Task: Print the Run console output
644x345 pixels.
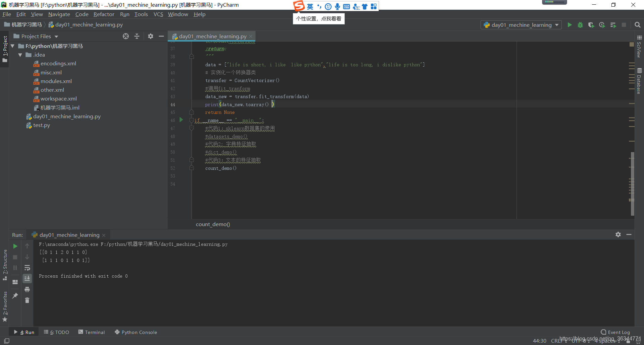Action: tap(27, 289)
